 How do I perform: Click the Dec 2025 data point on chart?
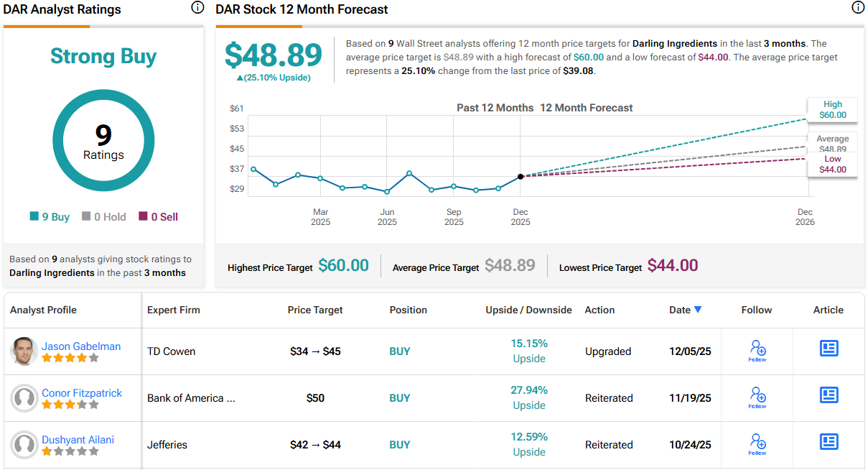click(521, 176)
